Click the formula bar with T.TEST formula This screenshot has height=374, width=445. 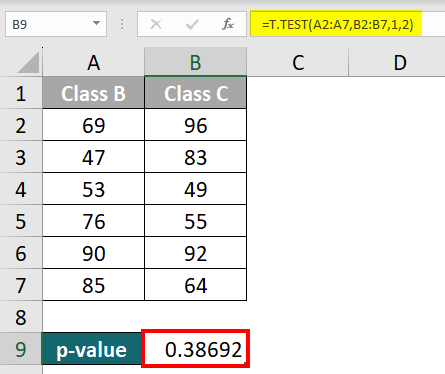347,24
